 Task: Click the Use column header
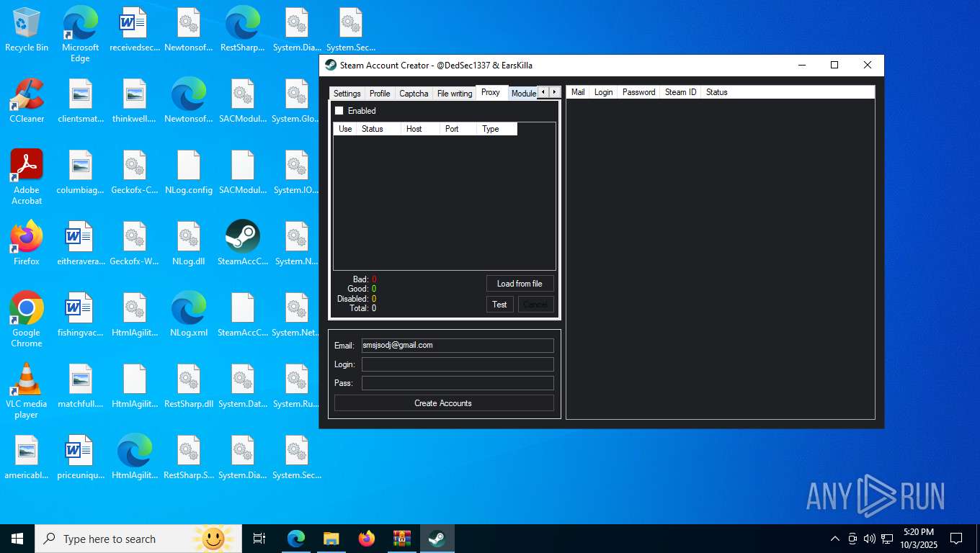[x=345, y=129]
